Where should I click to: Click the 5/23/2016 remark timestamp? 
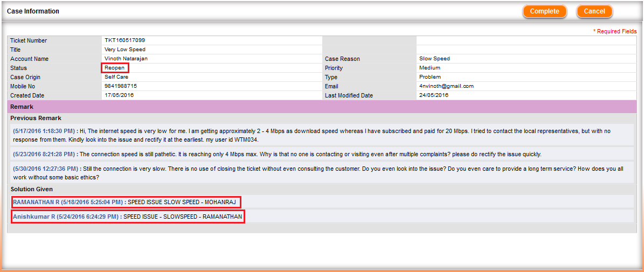coord(45,154)
